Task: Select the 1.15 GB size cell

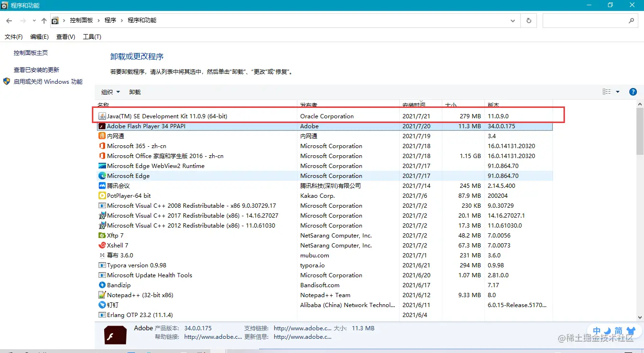Action: (470, 156)
